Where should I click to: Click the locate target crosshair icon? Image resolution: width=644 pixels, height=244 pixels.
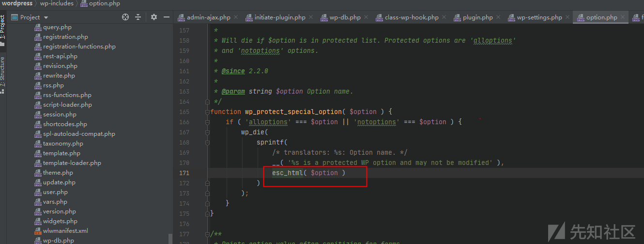[x=125, y=17]
